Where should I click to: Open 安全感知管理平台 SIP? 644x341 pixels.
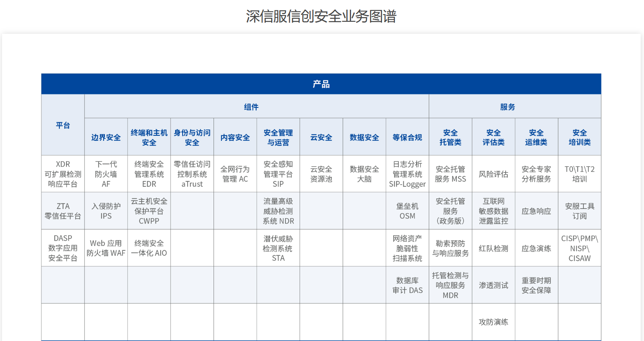[x=278, y=174]
